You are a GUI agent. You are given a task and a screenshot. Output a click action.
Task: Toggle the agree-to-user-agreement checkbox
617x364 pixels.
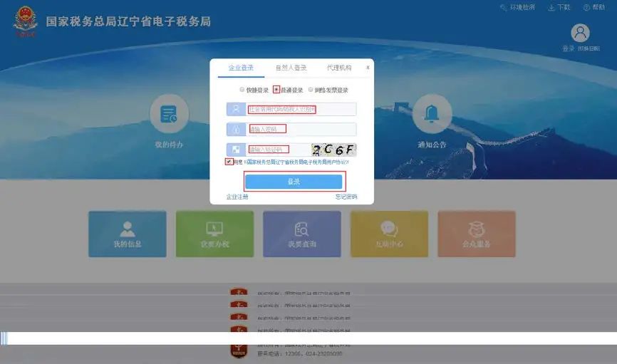[229, 162]
